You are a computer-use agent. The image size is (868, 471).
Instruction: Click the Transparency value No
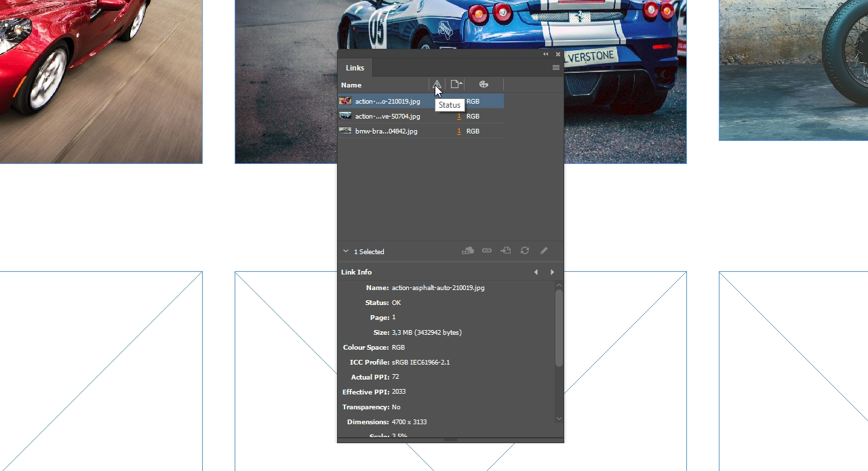396,407
